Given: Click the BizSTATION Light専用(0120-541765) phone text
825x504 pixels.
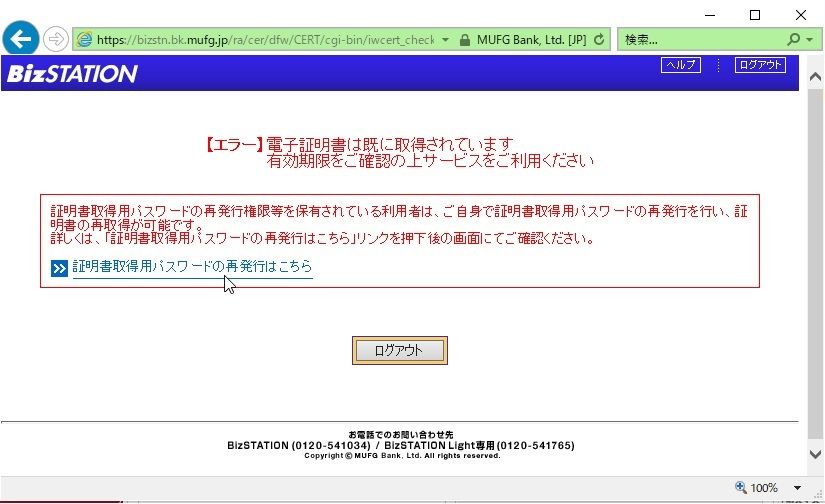Looking at the screenshot, I should (479, 446).
